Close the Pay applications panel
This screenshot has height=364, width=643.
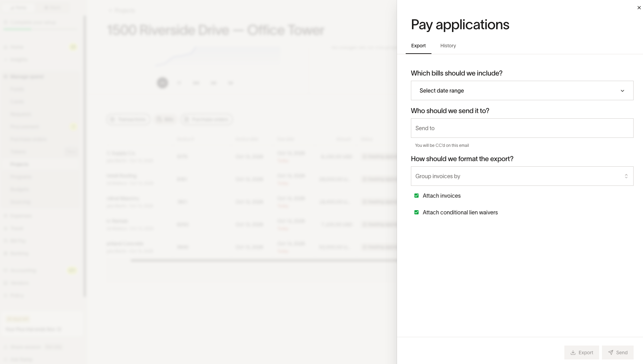coord(639,8)
